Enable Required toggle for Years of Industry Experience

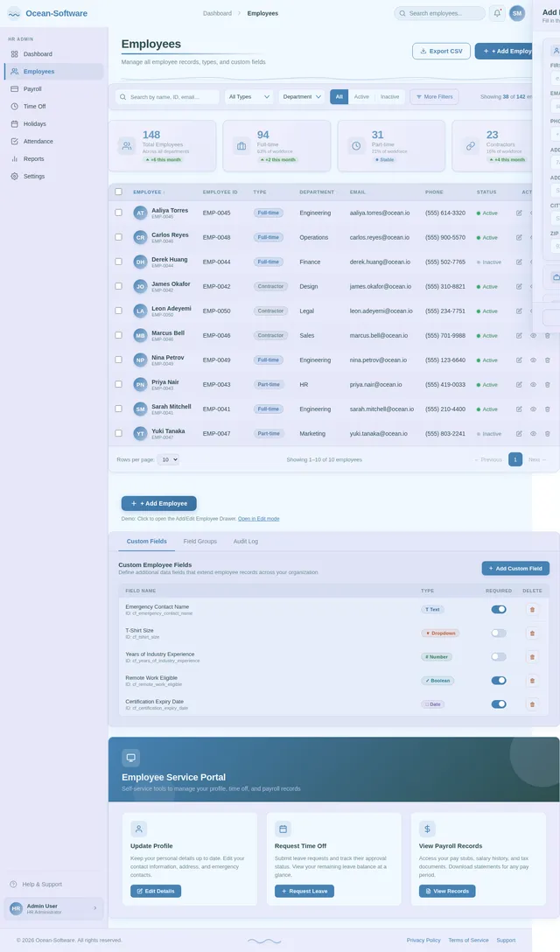pyautogui.click(x=498, y=656)
